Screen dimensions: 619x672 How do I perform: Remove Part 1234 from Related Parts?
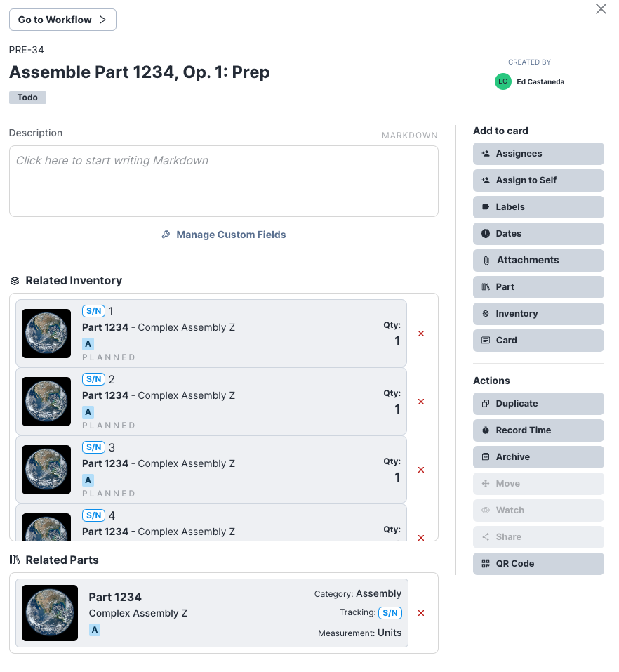[420, 612]
